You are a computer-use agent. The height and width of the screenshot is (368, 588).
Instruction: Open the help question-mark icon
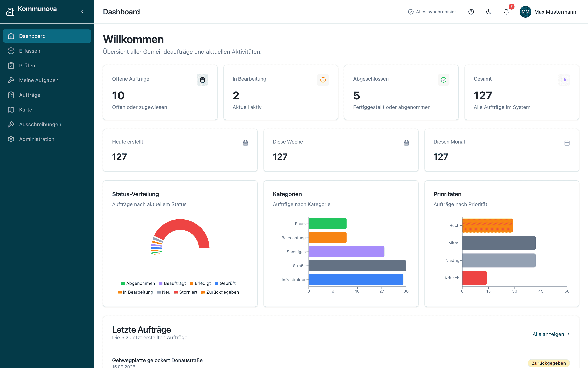(x=471, y=12)
